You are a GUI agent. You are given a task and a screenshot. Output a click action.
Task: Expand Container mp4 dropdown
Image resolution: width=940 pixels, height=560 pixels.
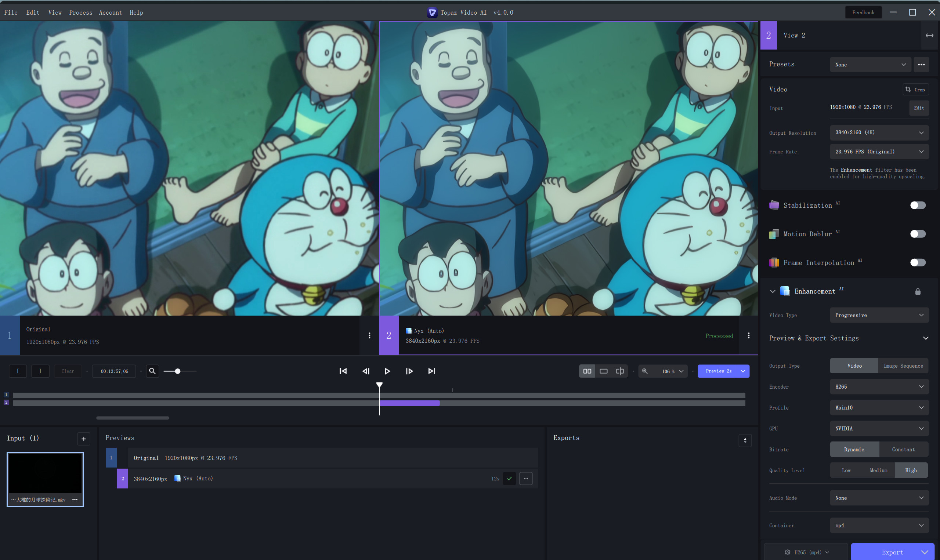point(878,526)
